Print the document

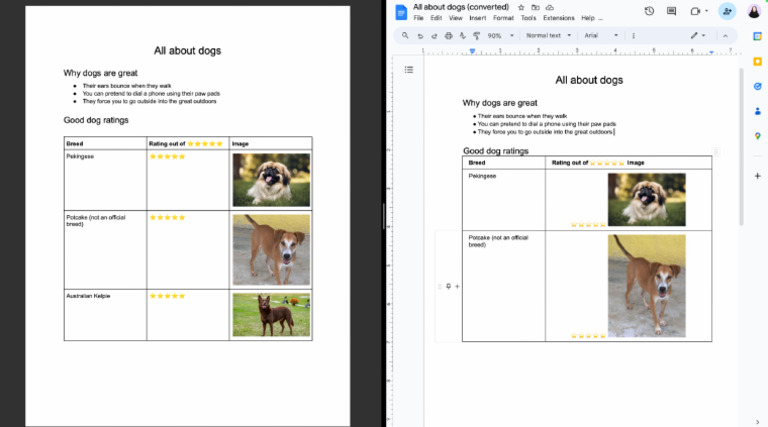click(448, 36)
